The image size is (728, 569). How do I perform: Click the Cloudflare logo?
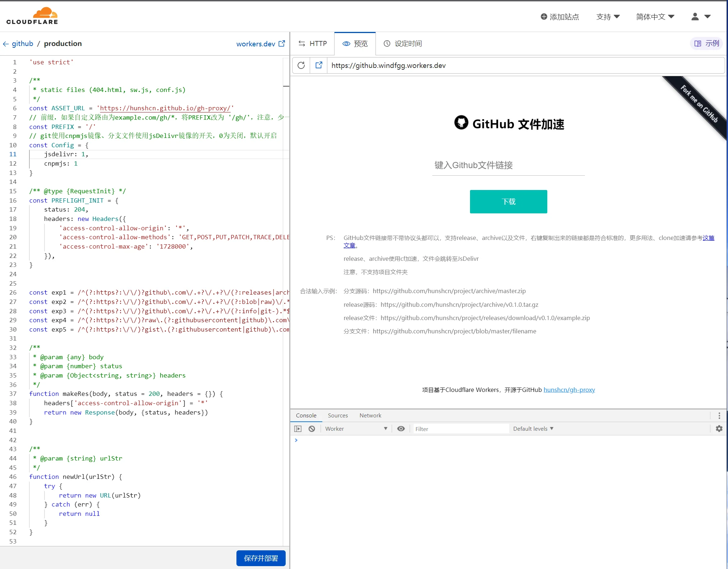click(x=32, y=16)
